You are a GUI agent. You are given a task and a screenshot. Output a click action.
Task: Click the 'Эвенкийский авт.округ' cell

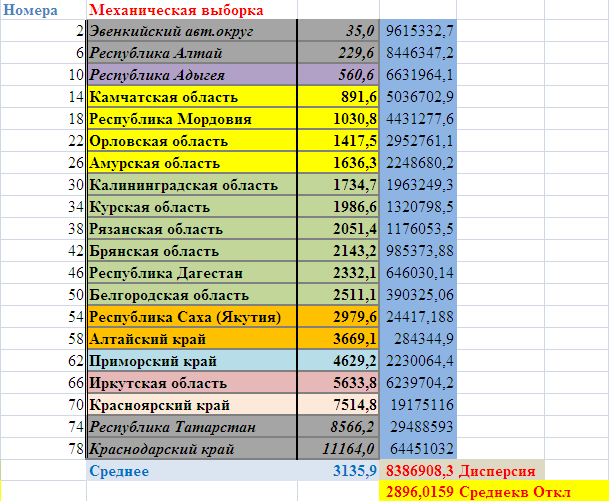pos(192,30)
